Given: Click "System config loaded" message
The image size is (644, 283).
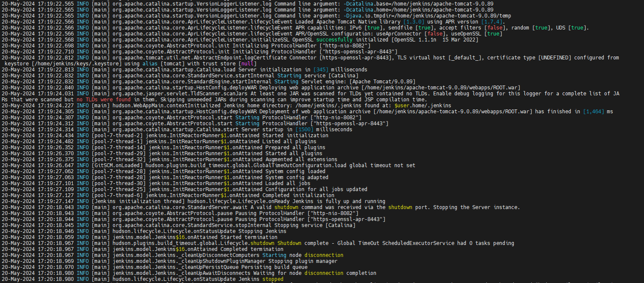Looking at the screenshot, I should coord(295,171).
